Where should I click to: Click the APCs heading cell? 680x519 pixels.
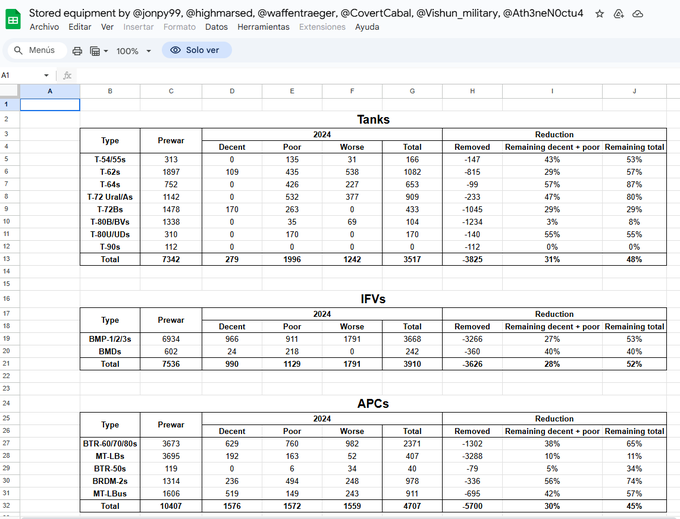[x=373, y=404]
